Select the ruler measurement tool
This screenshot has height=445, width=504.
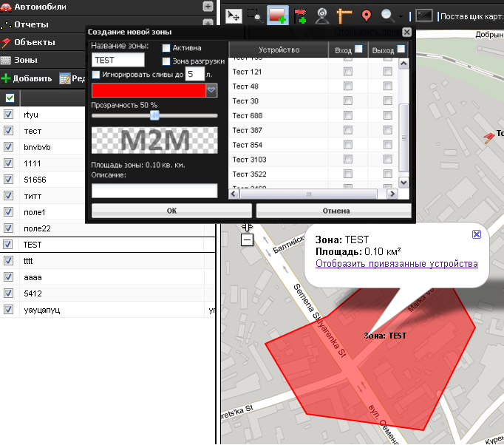pyautogui.click(x=344, y=15)
